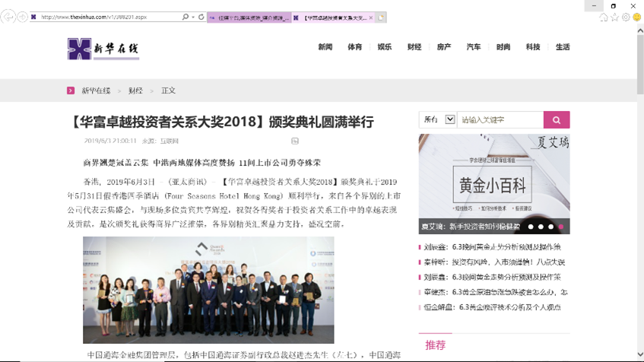The width and height of the screenshot is (644, 362).
Task: Open the 体育 navigation menu
Action: coord(355,47)
